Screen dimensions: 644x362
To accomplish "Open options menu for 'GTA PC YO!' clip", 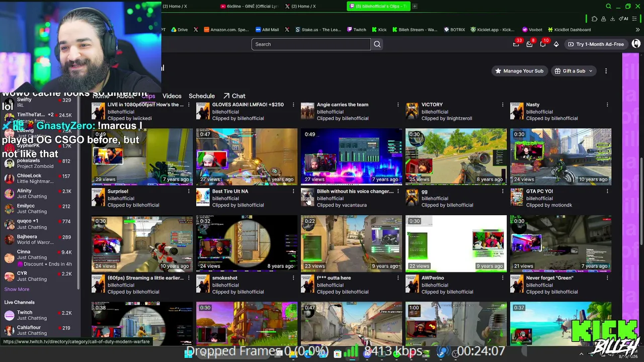I will pos(607,191).
